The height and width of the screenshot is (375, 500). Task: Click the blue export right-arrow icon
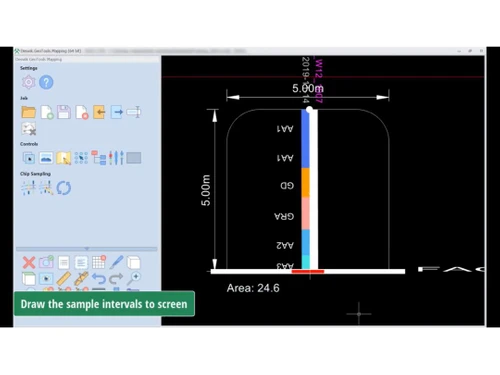click(117, 112)
